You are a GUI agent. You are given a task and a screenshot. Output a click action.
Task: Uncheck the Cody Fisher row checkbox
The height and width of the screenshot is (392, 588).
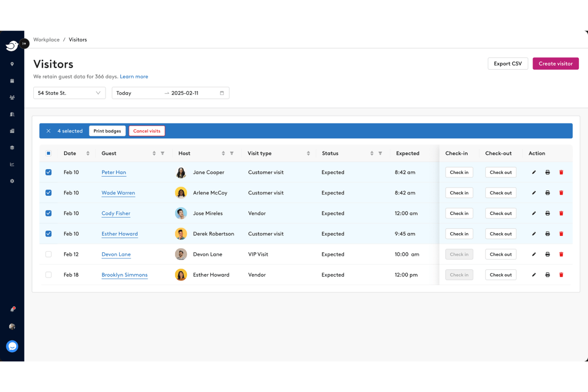[48, 213]
